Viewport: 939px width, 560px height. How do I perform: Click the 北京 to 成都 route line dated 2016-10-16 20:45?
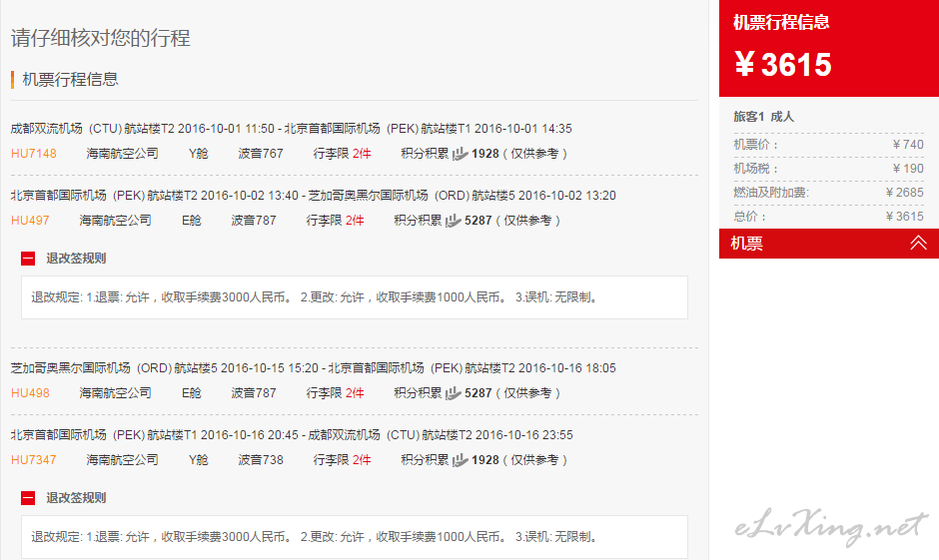point(292,435)
